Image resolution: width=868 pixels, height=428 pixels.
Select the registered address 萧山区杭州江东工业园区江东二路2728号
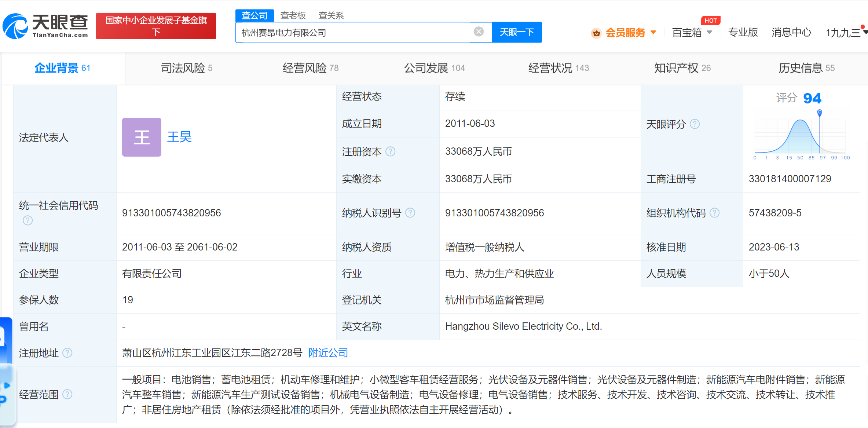coord(212,353)
